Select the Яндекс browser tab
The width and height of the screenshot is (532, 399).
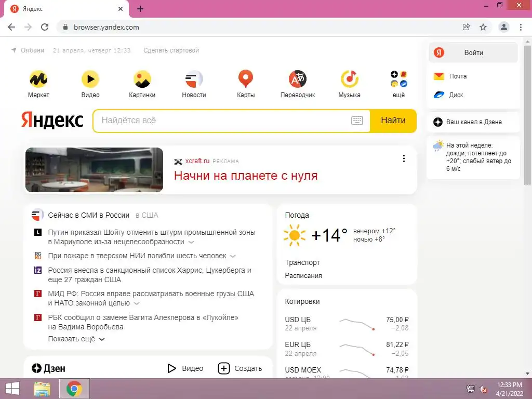[66, 9]
